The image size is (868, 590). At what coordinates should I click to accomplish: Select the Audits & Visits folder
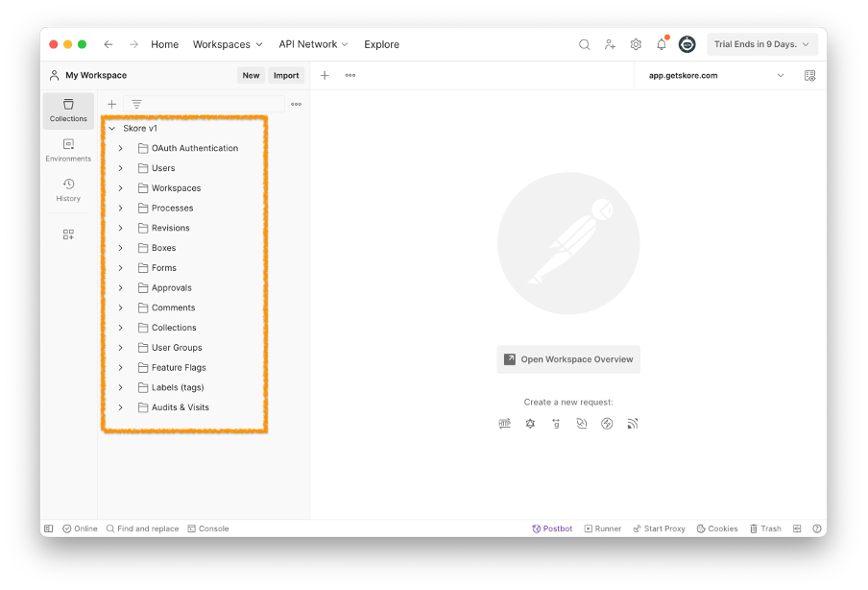coord(181,407)
